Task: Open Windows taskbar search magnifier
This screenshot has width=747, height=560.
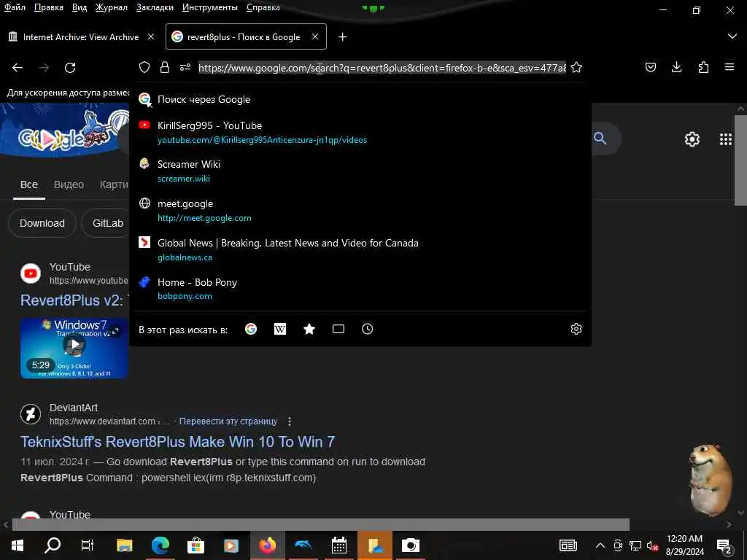Action: [x=53, y=545]
